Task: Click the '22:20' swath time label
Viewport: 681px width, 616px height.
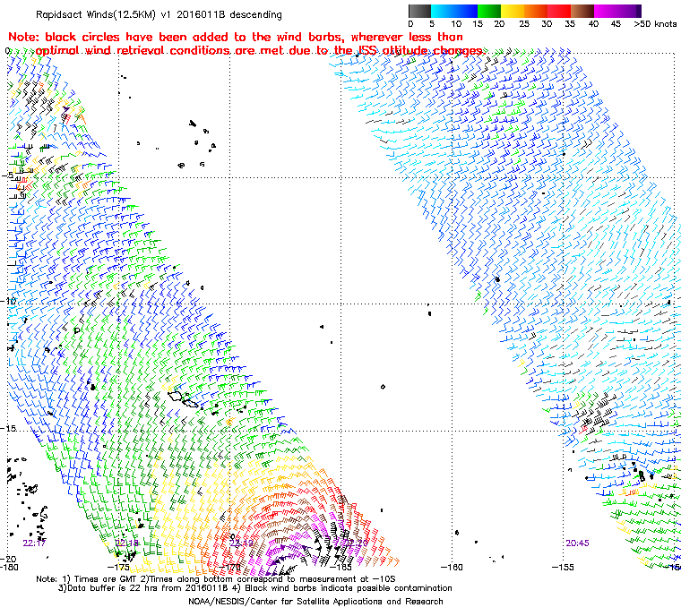Action: tap(356, 543)
